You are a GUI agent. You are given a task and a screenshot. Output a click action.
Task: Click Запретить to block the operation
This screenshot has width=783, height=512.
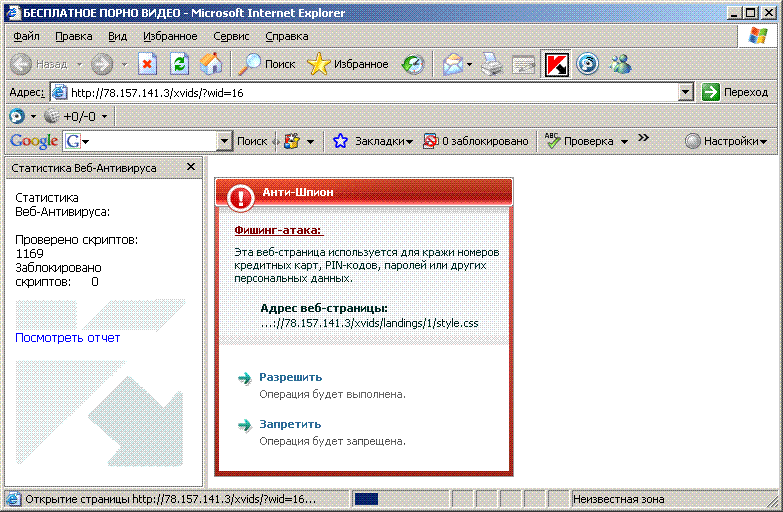[290, 424]
